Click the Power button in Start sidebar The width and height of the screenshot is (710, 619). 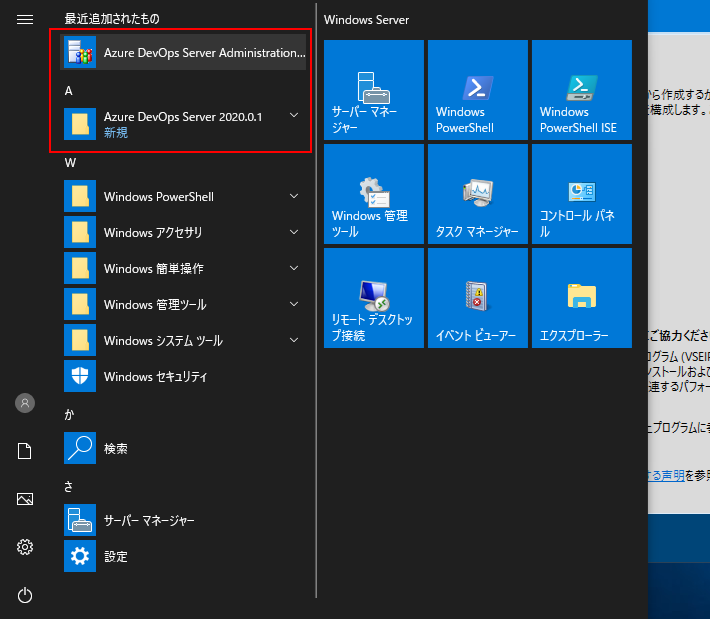pos(25,595)
